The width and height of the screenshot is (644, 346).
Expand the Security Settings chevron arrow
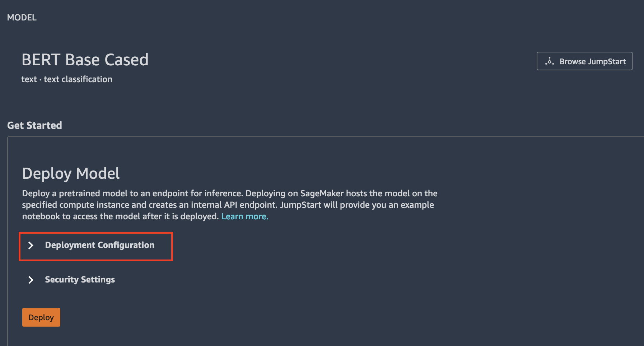31,280
